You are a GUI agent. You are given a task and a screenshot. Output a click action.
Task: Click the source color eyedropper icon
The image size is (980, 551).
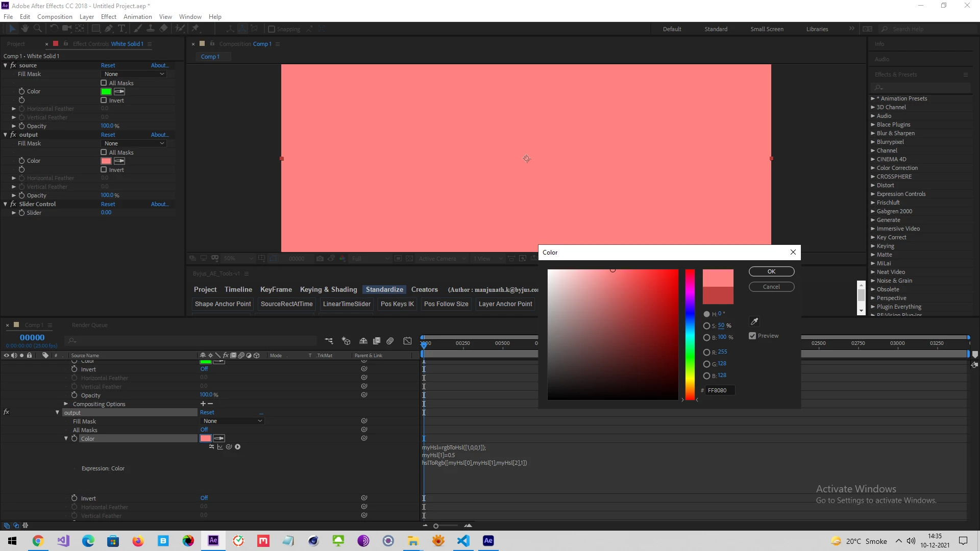119,92
